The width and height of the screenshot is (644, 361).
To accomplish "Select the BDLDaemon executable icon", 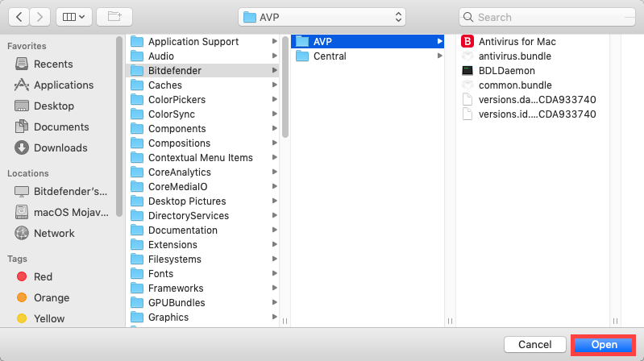I will click(467, 71).
